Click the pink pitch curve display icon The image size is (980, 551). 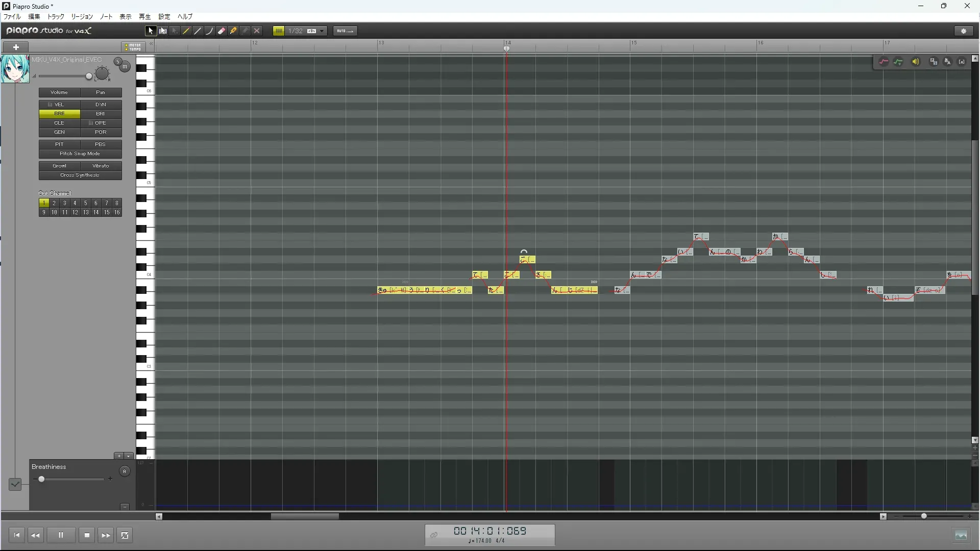(x=884, y=62)
